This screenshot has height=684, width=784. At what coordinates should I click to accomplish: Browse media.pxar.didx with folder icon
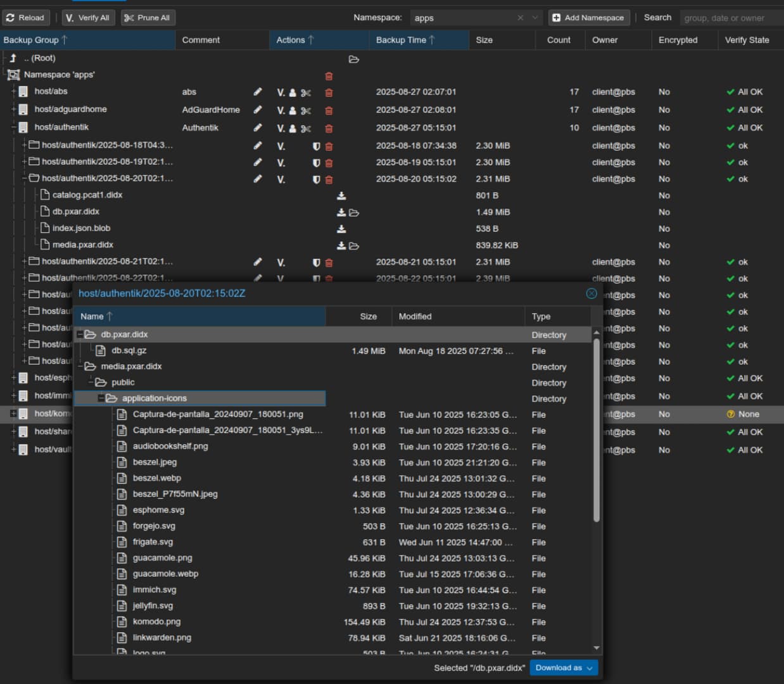point(354,246)
